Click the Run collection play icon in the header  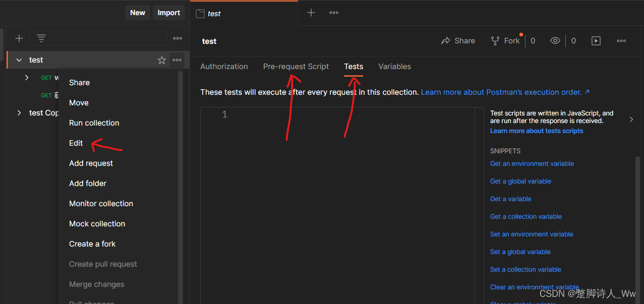[x=596, y=41]
